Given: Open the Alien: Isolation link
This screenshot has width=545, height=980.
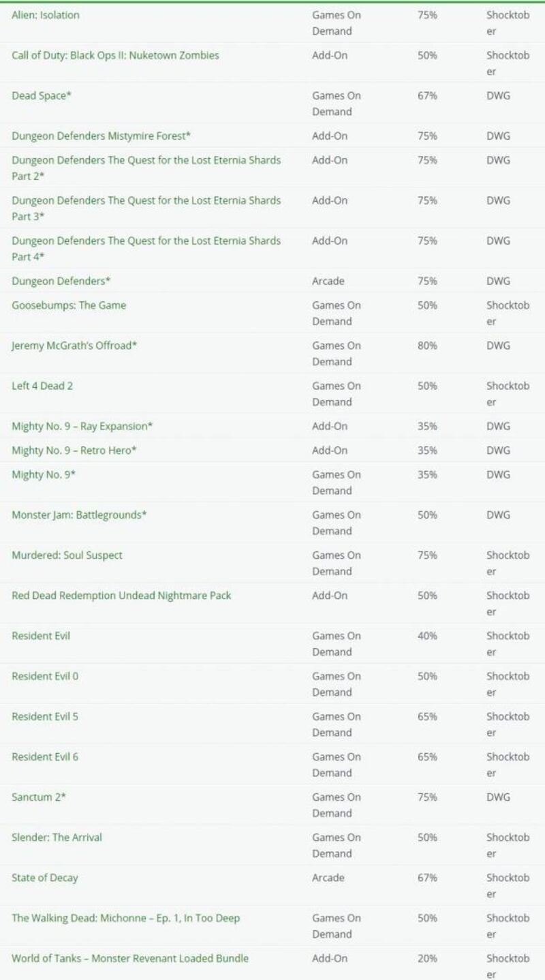Looking at the screenshot, I should [x=46, y=15].
